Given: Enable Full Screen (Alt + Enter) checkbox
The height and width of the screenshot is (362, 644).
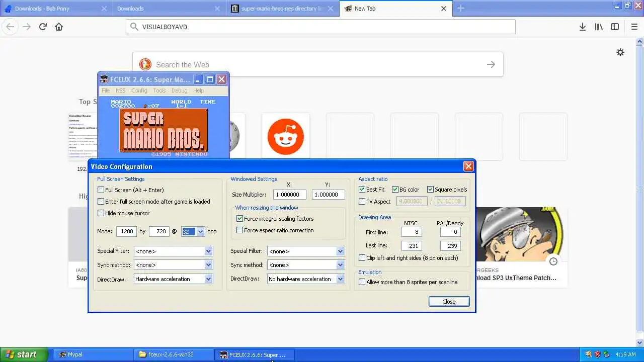Looking at the screenshot, I should pyautogui.click(x=101, y=190).
